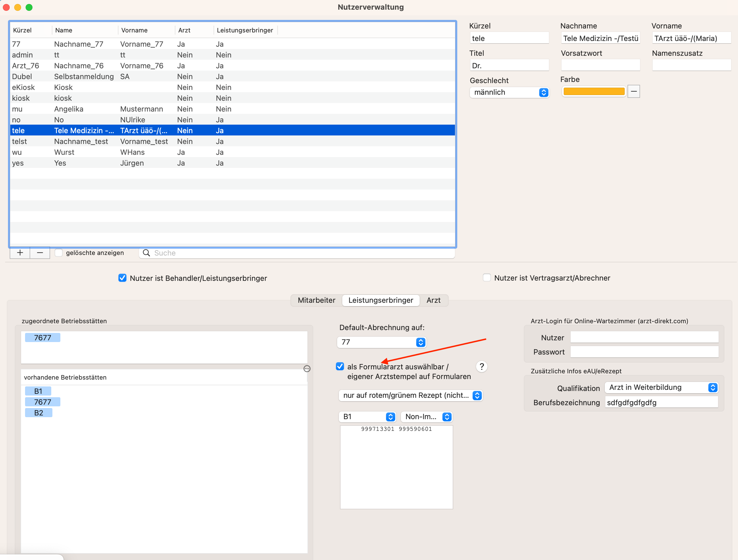Open the Default-Abrechnung dropdown showing 77
Image resolution: width=738 pixels, height=560 pixels.
[x=382, y=342]
